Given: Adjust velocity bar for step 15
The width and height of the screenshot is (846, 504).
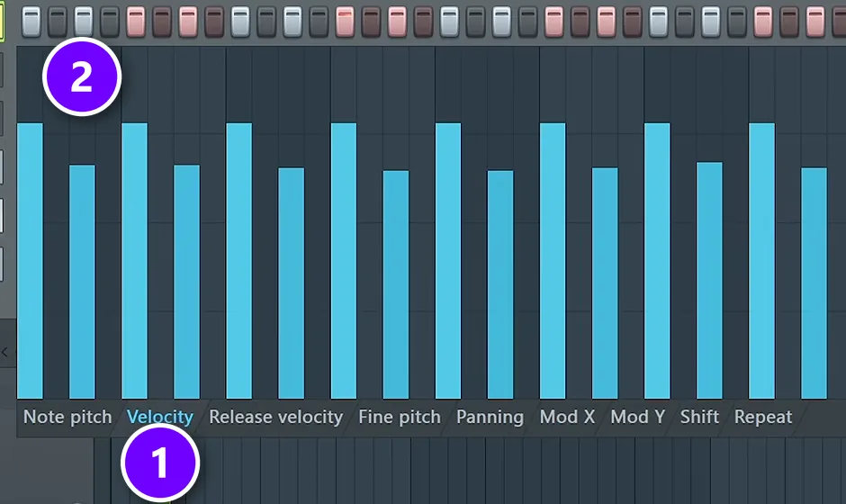Looking at the screenshot, I should 396,285.
